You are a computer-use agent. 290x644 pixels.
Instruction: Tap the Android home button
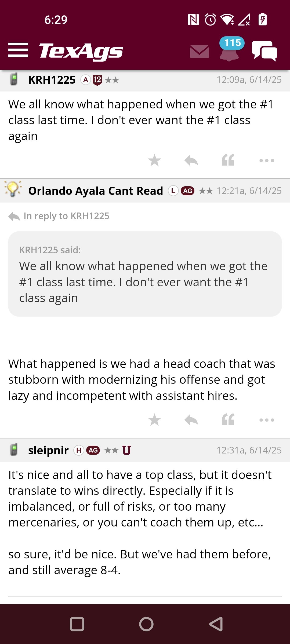(146, 624)
